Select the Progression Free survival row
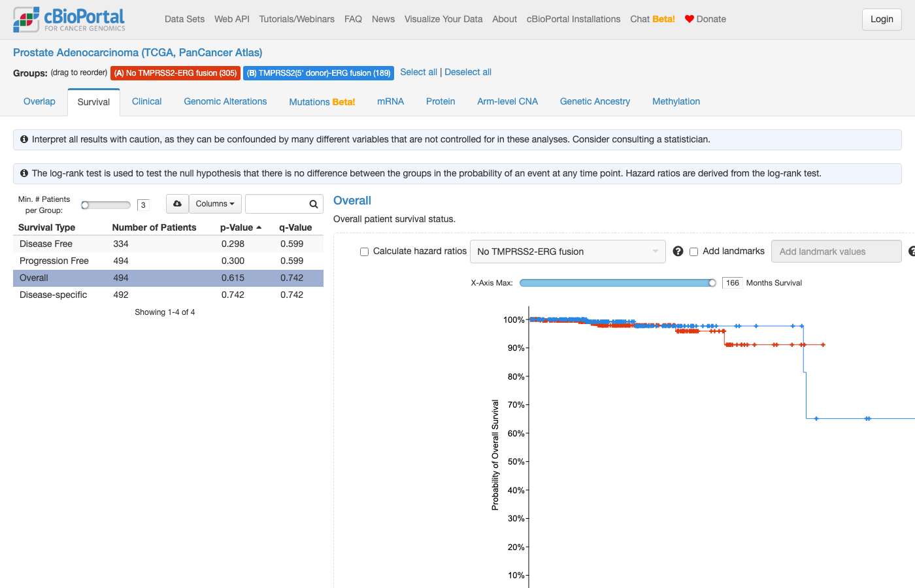 click(168, 261)
